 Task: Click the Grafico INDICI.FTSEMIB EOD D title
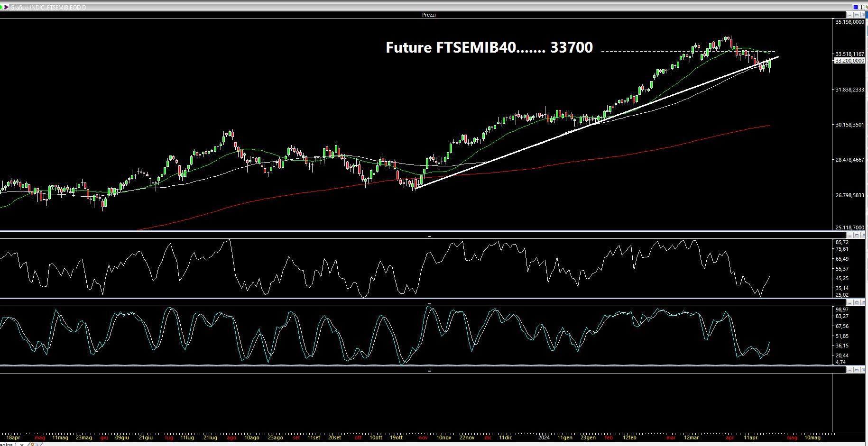[x=48, y=8]
